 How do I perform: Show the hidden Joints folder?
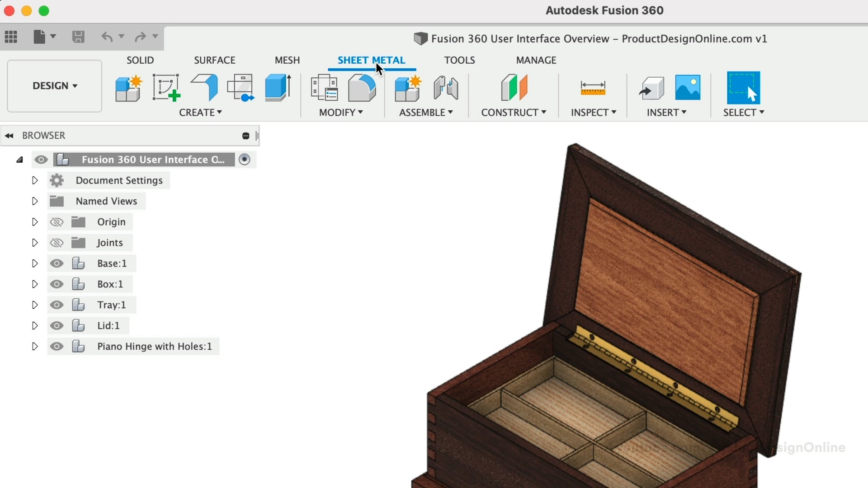[x=57, y=243]
